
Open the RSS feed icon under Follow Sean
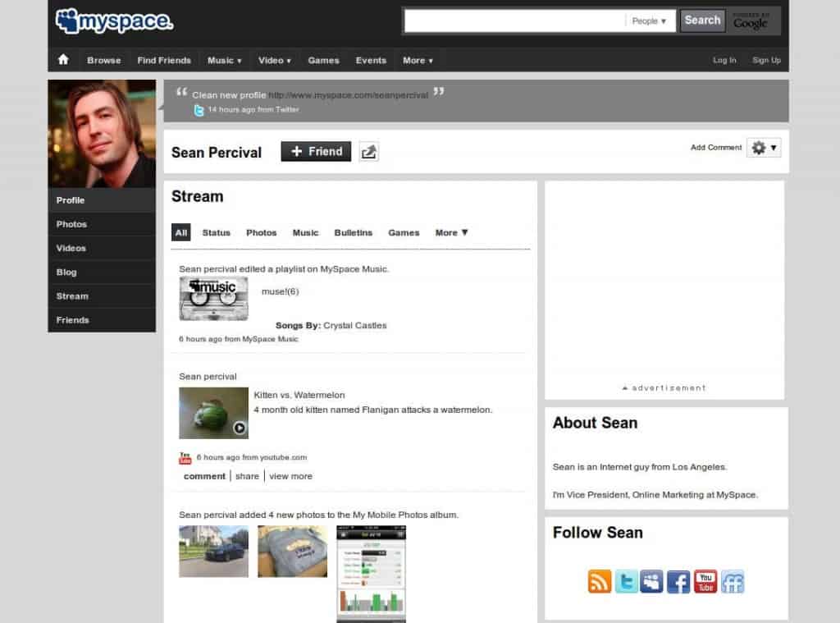600,582
